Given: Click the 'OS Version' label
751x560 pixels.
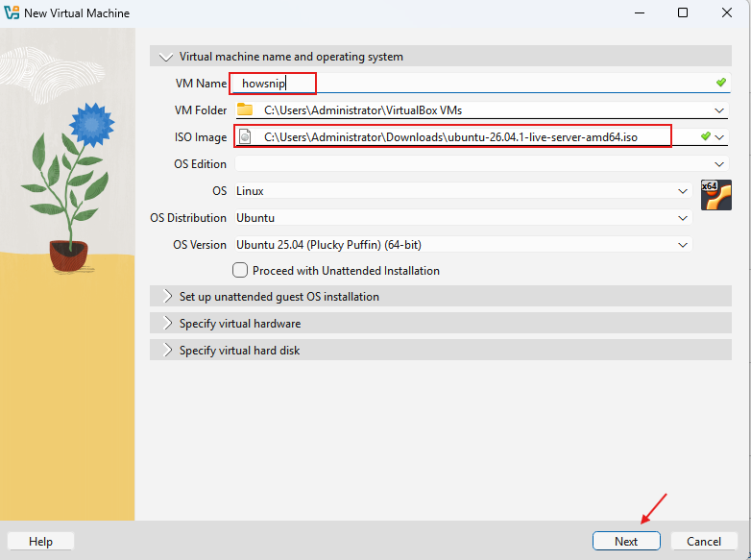Looking at the screenshot, I should coord(200,244).
